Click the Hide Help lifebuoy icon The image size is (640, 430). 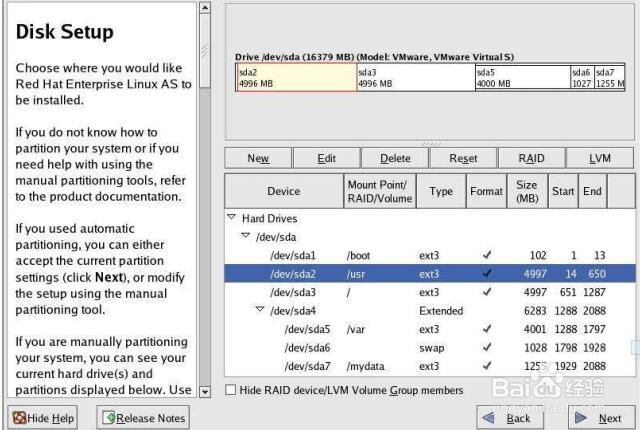point(19,418)
